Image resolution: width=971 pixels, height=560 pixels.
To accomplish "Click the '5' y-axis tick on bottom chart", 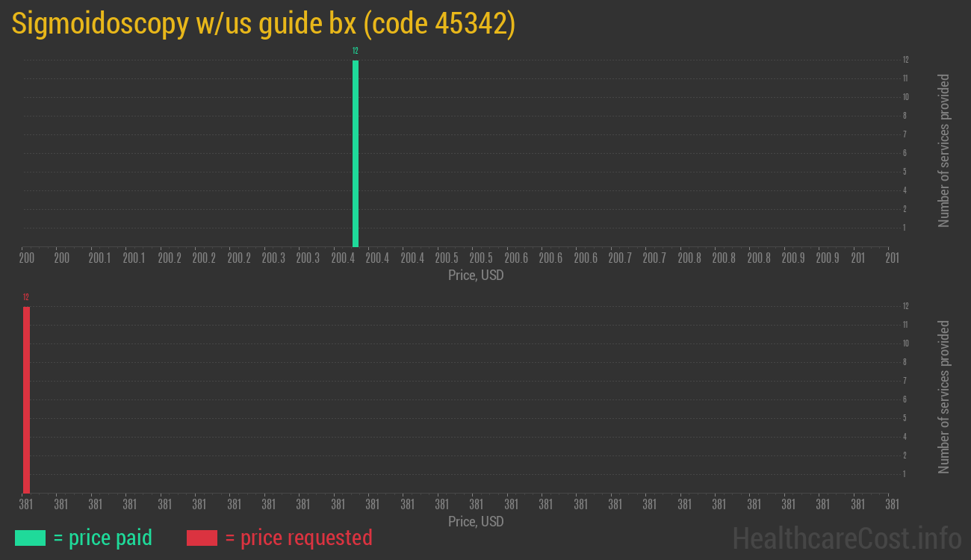I will [905, 418].
